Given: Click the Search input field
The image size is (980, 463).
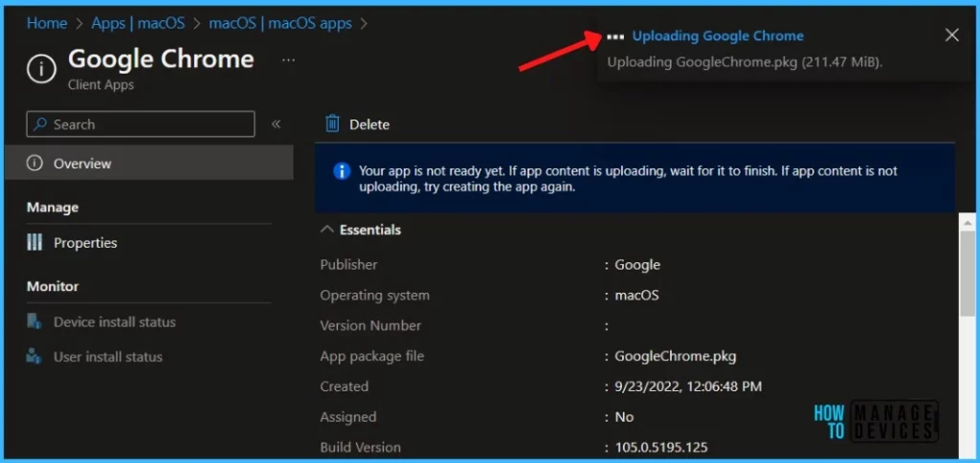Looking at the screenshot, I should click(141, 123).
